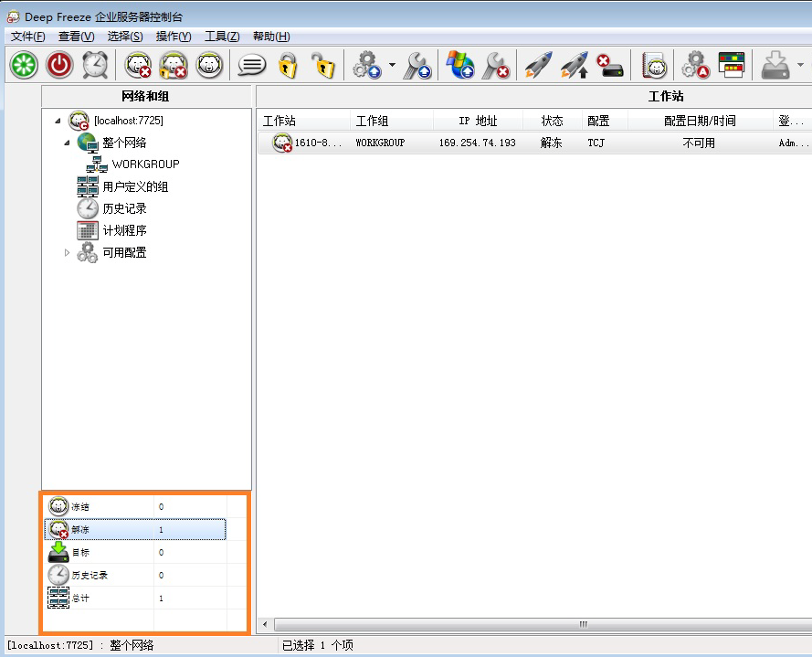
Task: Select the 历史记录 row in status summary
Action: coord(135,575)
